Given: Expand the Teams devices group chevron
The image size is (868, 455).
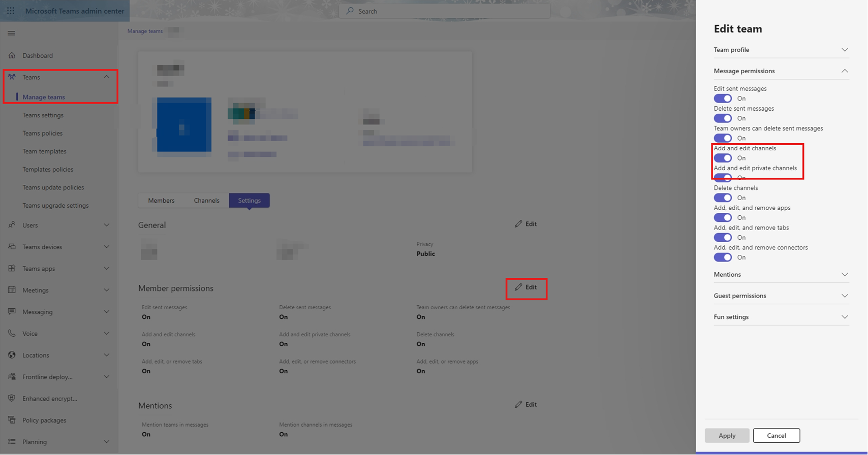Looking at the screenshot, I should [x=107, y=247].
